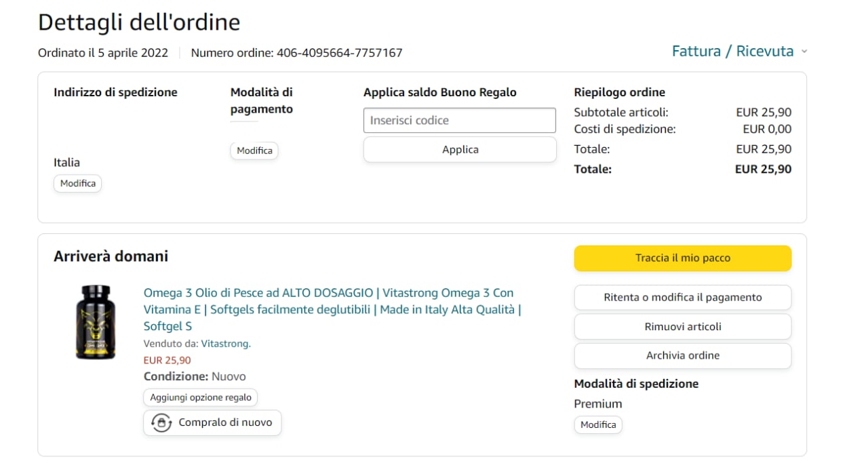868x476 pixels.
Task: Change shipping mode via Modifica under Premium
Action: pos(598,424)
